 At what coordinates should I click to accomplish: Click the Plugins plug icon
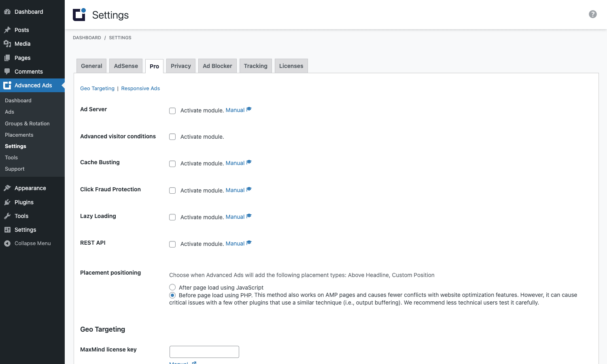(x=7, y=202)
